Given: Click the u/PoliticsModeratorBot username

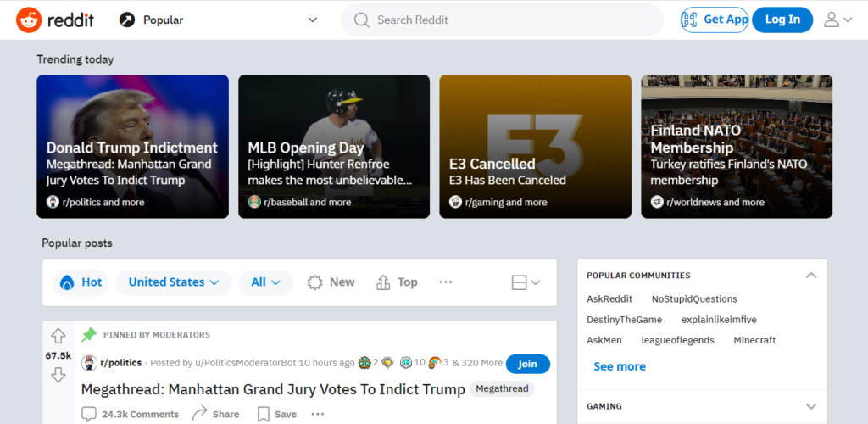Looking at the screenshot, I should coord(245,363).
